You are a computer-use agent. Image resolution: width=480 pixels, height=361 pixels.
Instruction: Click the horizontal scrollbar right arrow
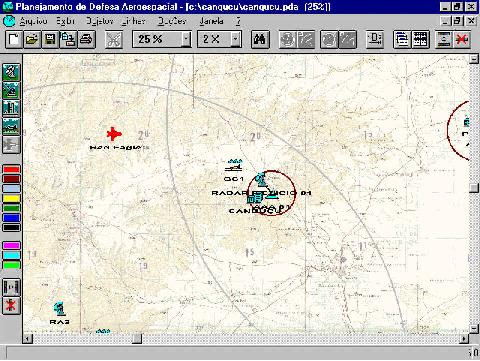pyautogui.click(x=464, y=339)
